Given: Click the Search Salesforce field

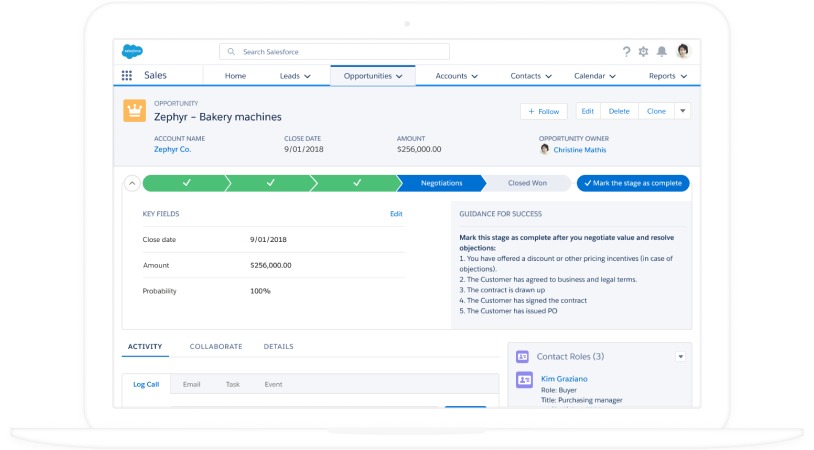Looking at the screenshot, I should pyautogui.click(x=334, y=52).
